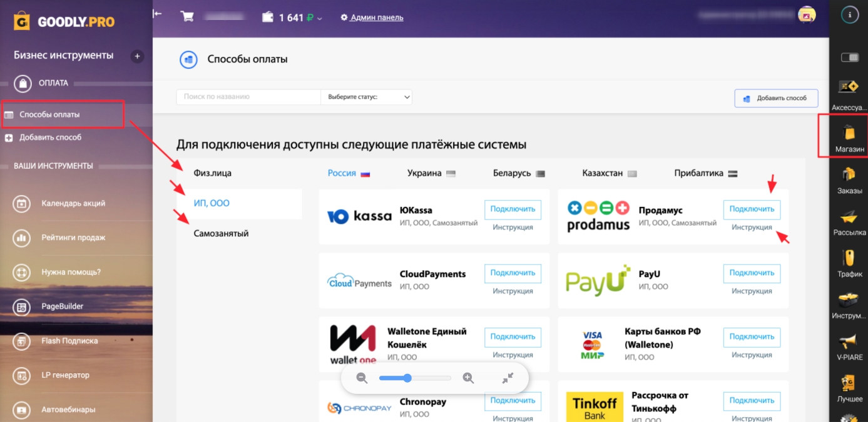Click the Добавить способ button at top right

click(x=776, y=98)
